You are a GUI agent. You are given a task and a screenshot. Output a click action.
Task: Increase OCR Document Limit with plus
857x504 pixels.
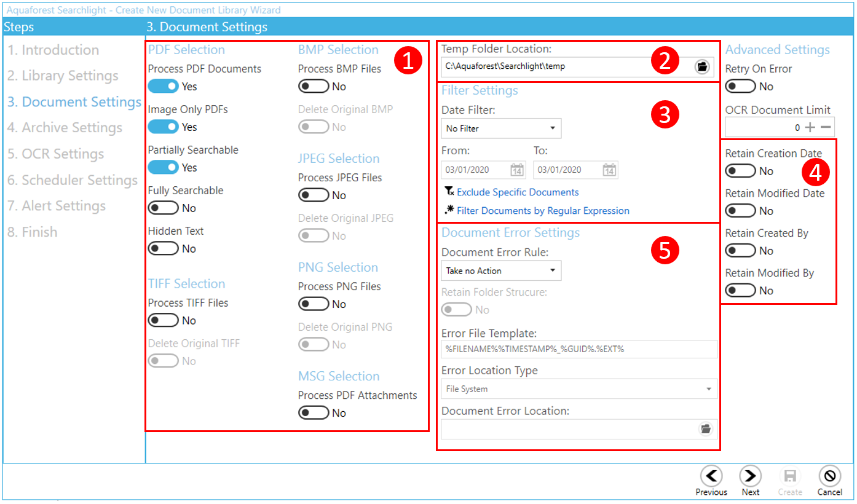coord(810,127)
